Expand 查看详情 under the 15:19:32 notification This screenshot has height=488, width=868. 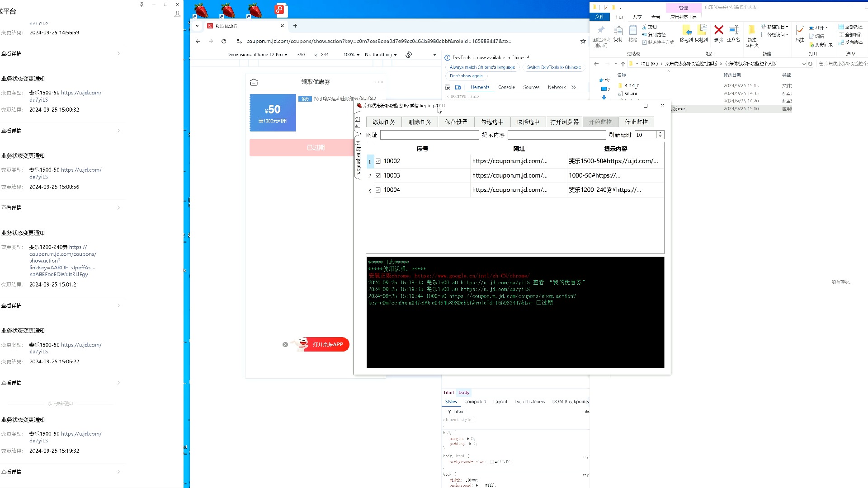(x=61, y=472)
